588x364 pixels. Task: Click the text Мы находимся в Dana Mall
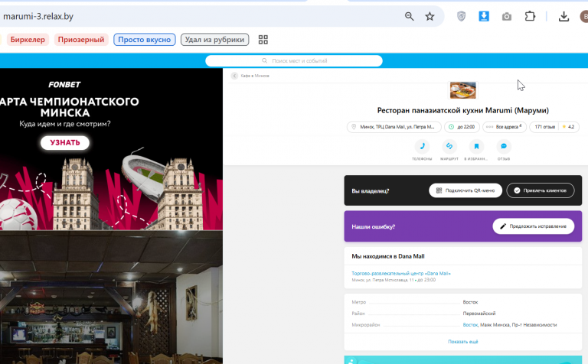pos(387,256)
